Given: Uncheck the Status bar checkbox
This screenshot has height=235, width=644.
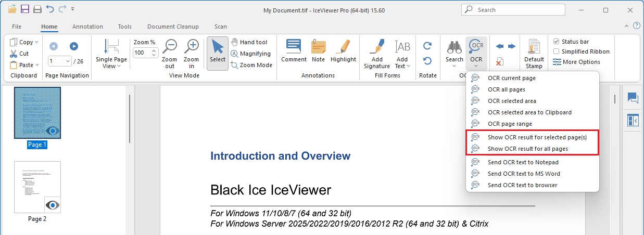Looking at the screenshot, I should point(556,42).
